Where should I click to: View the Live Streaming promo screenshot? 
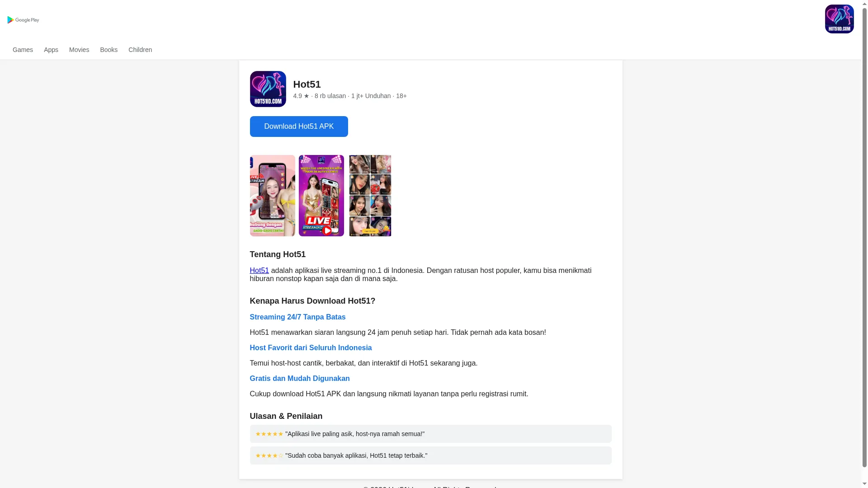click(321, 196)
